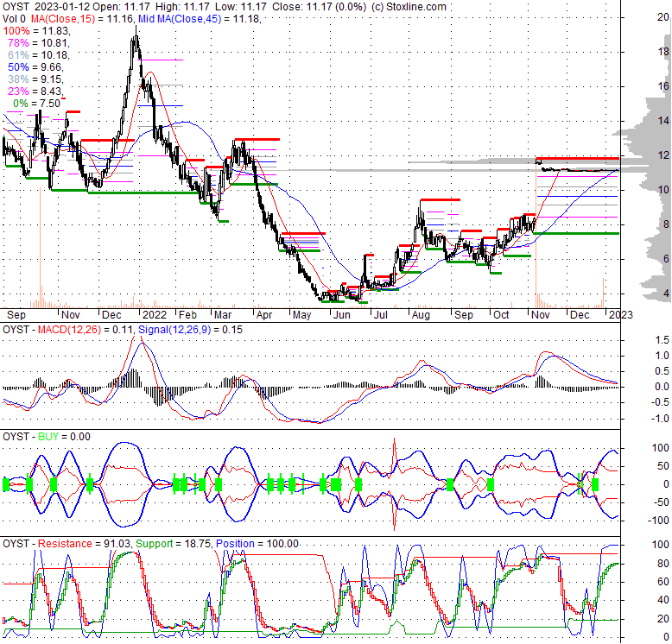Image resolution: width=672 pixels, height=644 pixels.
Task: Click the green support line near 7.50
Action: click(x=578, y=233)
